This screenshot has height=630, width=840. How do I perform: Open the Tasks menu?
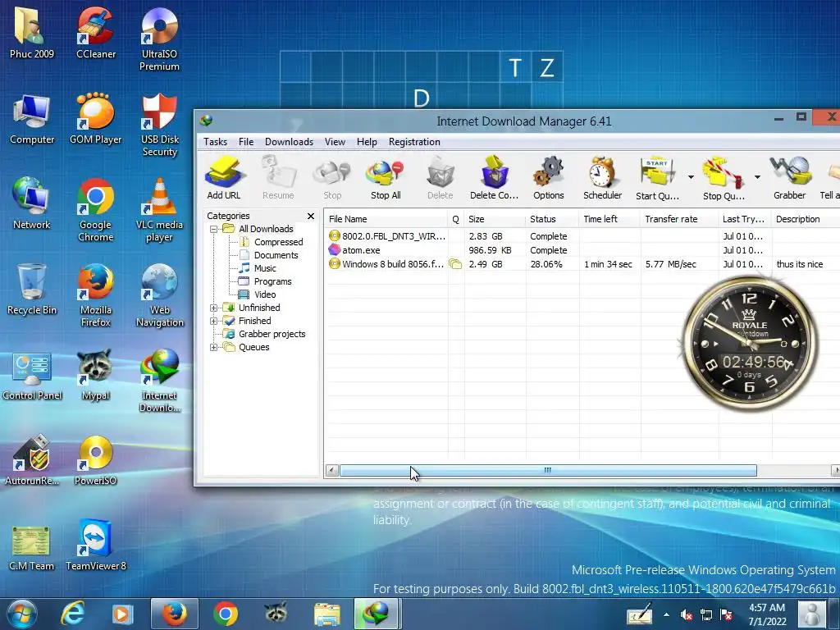215,142
